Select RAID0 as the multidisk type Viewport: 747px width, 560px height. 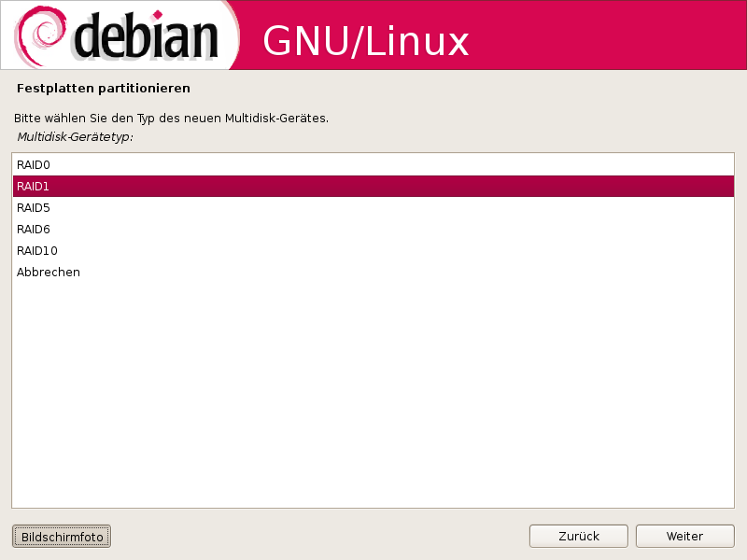[x=373, y=165]
